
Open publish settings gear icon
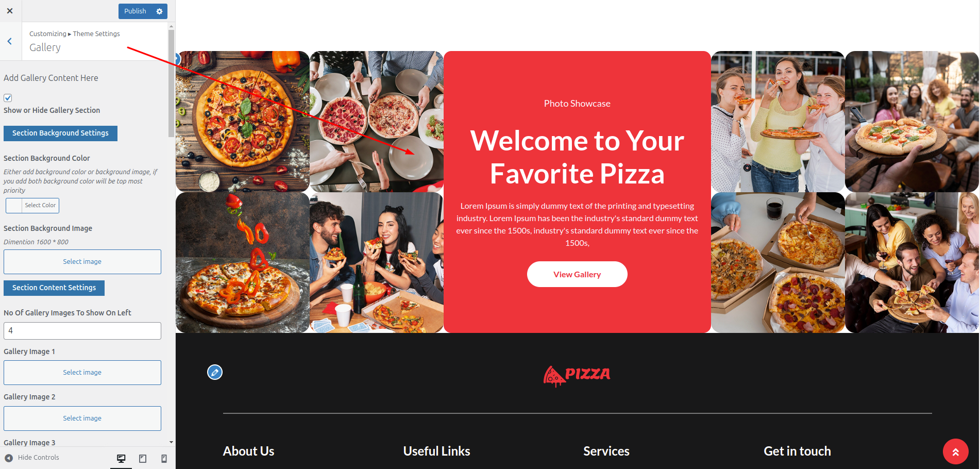(x=159, y=11)
